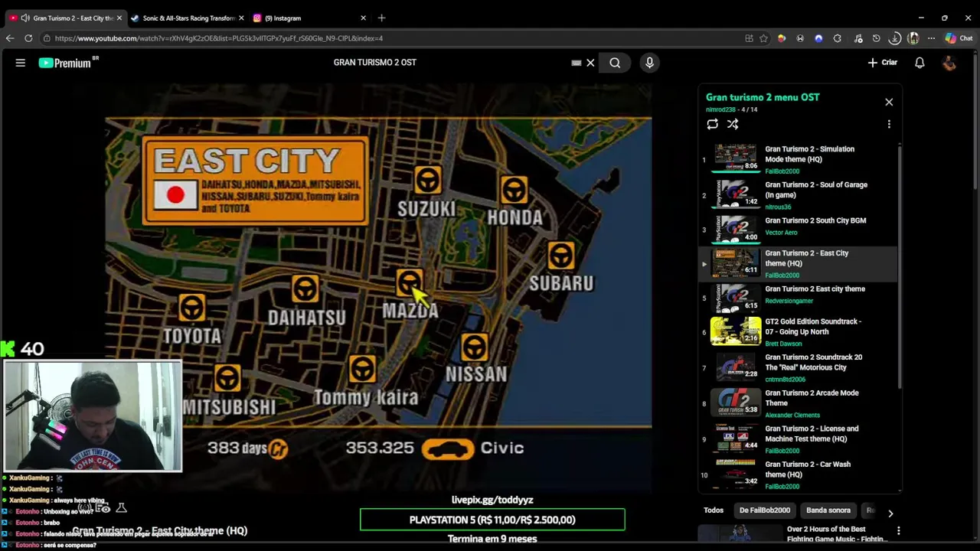Viewport: 980px width, 551px height.
Task: Open new browser tab
Action: 381,18
